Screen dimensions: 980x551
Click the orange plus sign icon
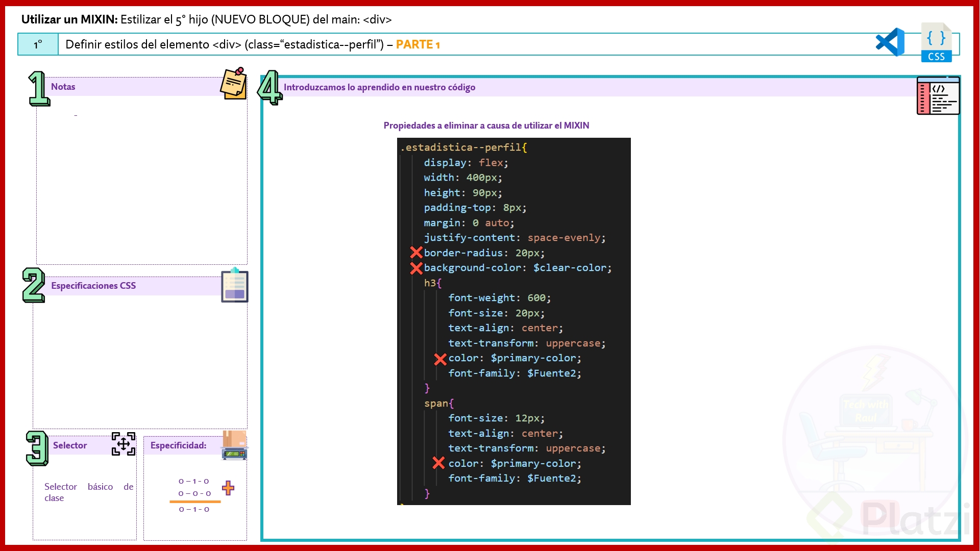tap(228, 488)
